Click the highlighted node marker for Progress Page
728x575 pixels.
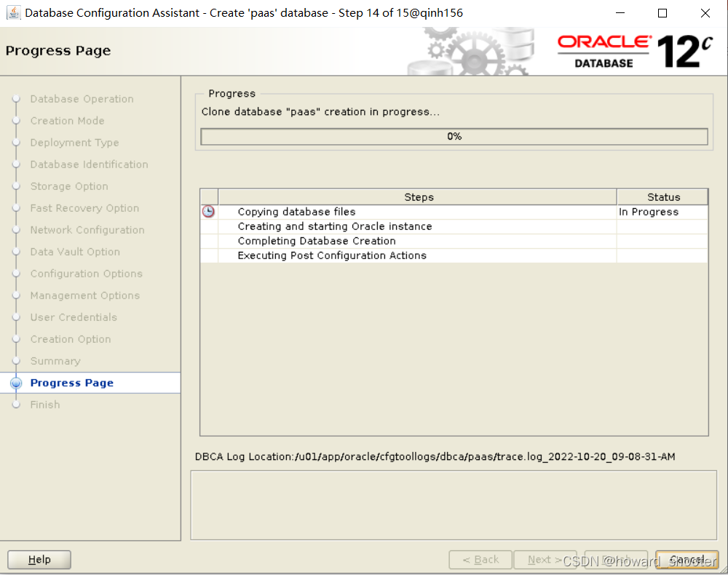click(x=17, y=382)
